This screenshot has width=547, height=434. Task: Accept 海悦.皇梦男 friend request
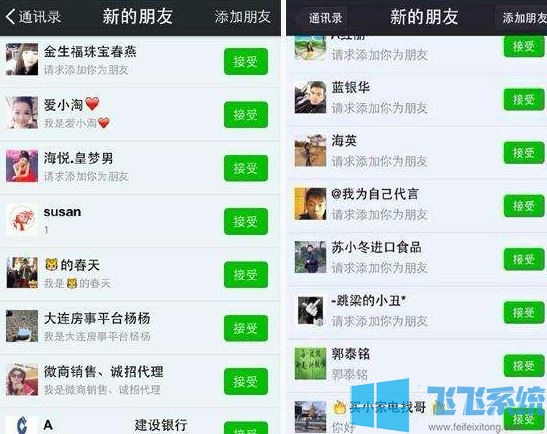[246, 168]
